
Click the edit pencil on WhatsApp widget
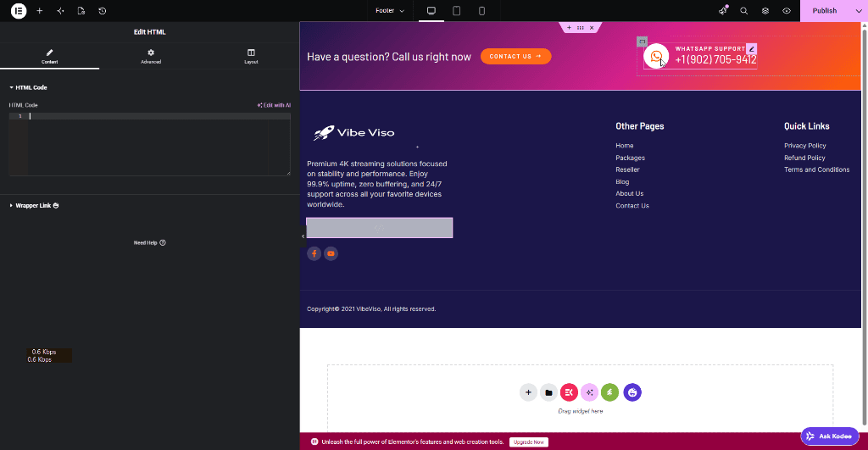pos(751,48)
